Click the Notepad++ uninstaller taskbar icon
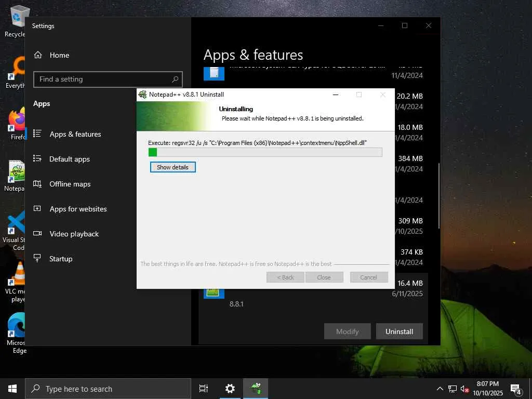This screenshot has height=399, width=532. pos(256,389)
